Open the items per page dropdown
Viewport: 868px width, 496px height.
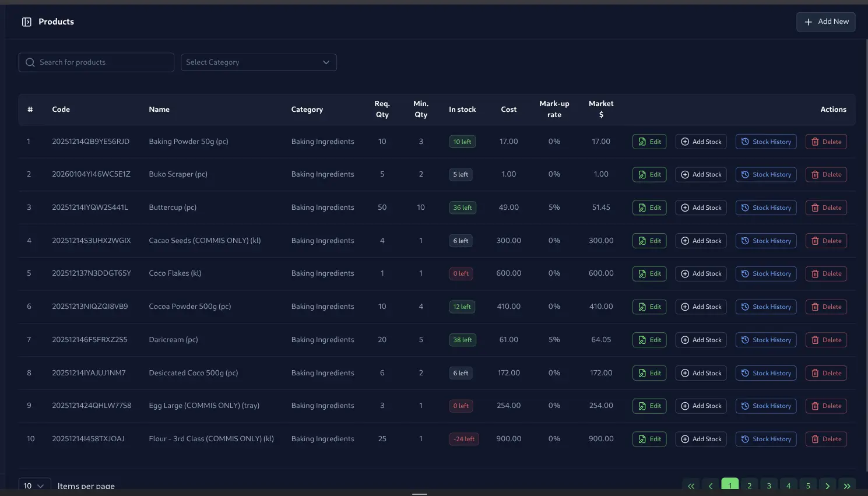click(x=34, y=485)
